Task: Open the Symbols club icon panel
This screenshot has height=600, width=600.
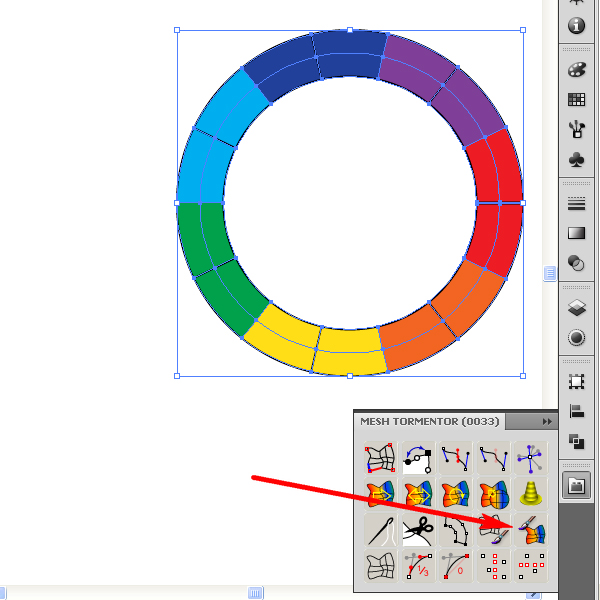Action: (576, 159)
